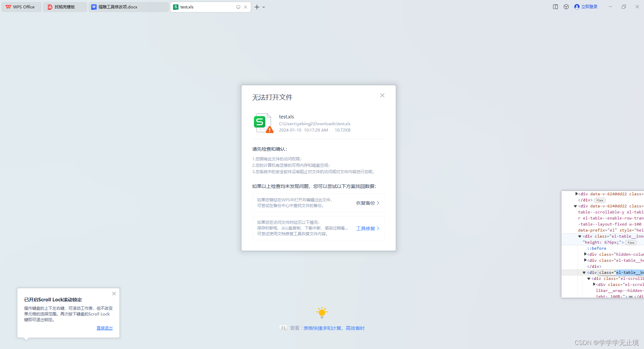The height and width of the screenshot is (349, 644).
Task: Close the WPS window
Action: [637, 7]
